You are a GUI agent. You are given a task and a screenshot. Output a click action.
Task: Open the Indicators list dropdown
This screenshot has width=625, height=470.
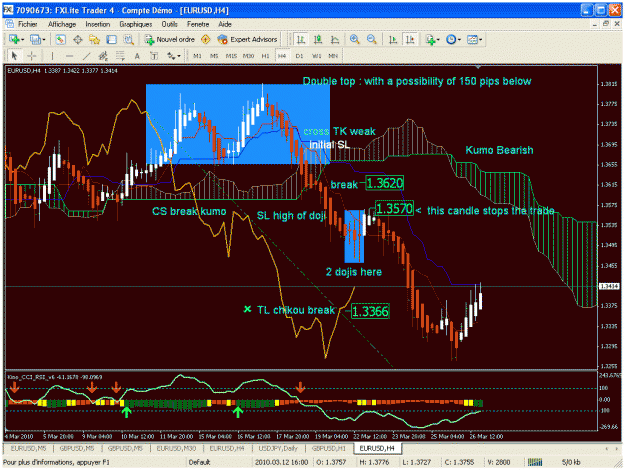432,39
